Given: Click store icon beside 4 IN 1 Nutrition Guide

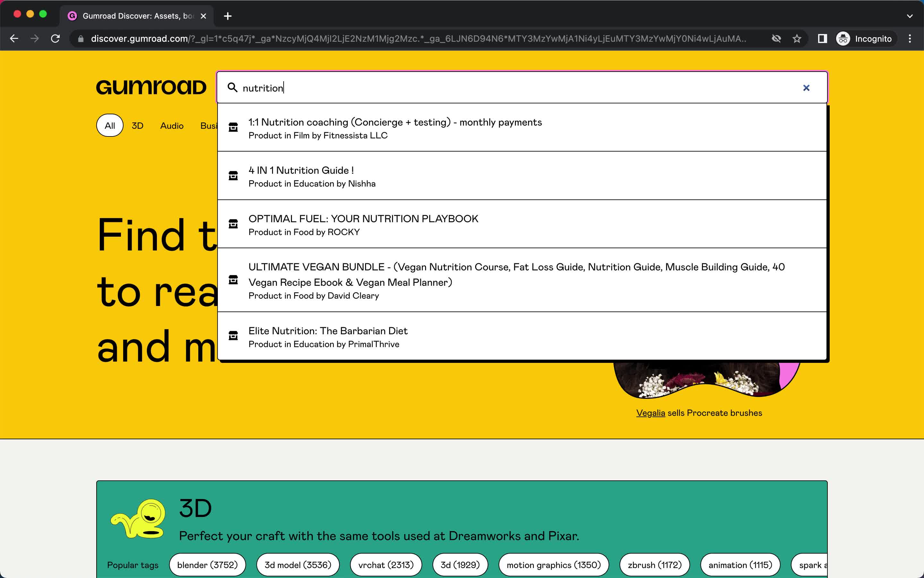Looking at the screenshot, I should (x=233, y=176).
